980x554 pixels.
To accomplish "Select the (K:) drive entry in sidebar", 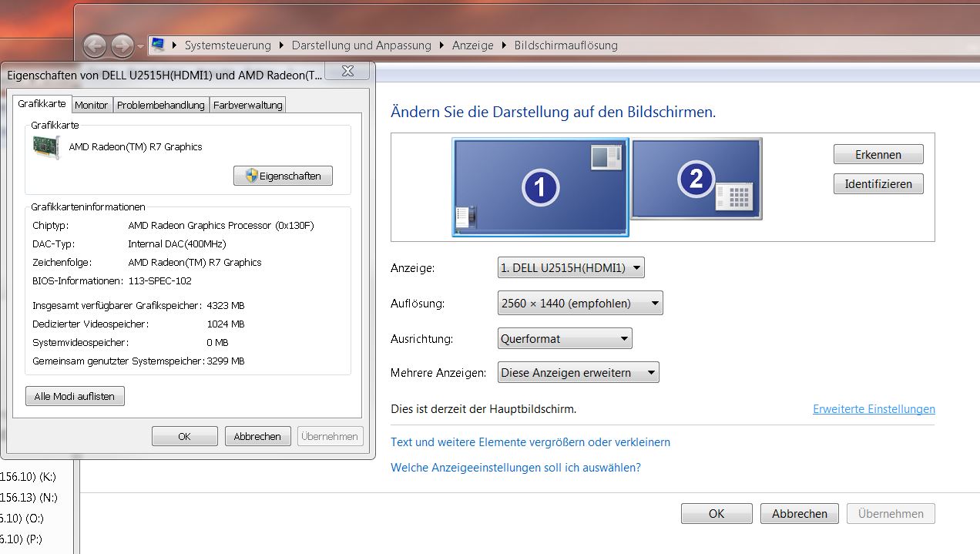I will [29, 476].
